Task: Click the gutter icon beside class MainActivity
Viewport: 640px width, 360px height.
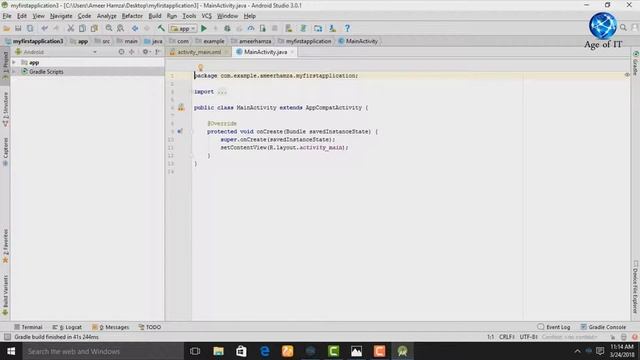Action: [x=181, y=107]
